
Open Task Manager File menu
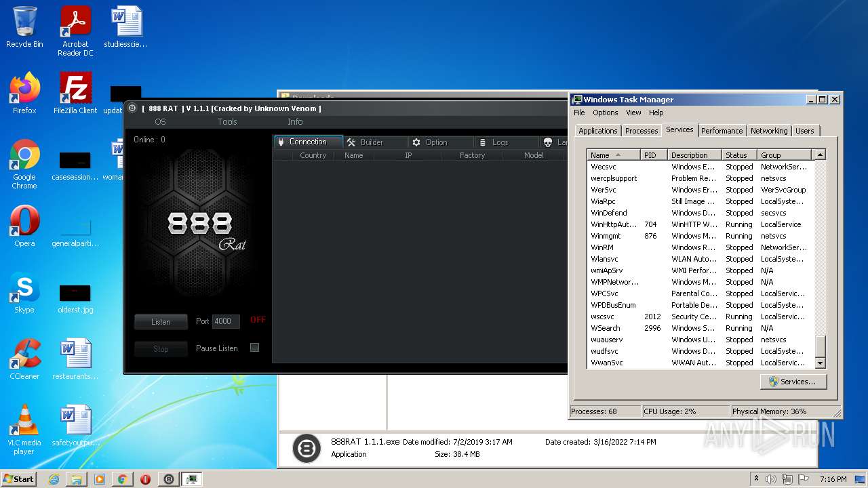pyautogui.click(x=579, y=113)
